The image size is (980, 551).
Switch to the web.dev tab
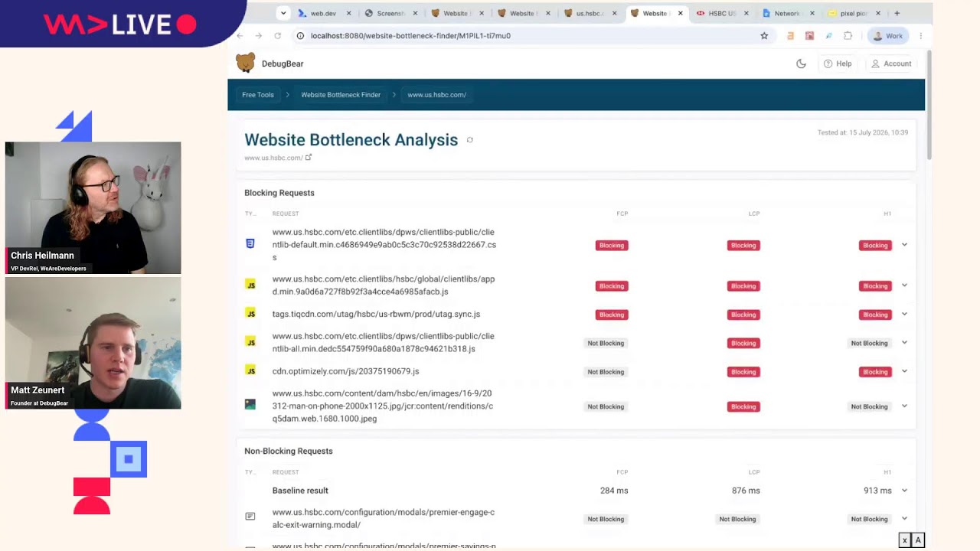coord(325,13)
